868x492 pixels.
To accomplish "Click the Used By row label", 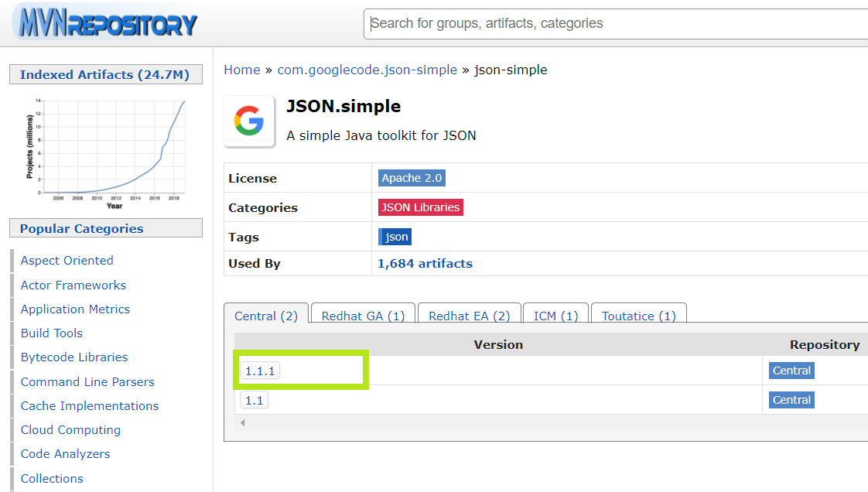I will [254, 264].
